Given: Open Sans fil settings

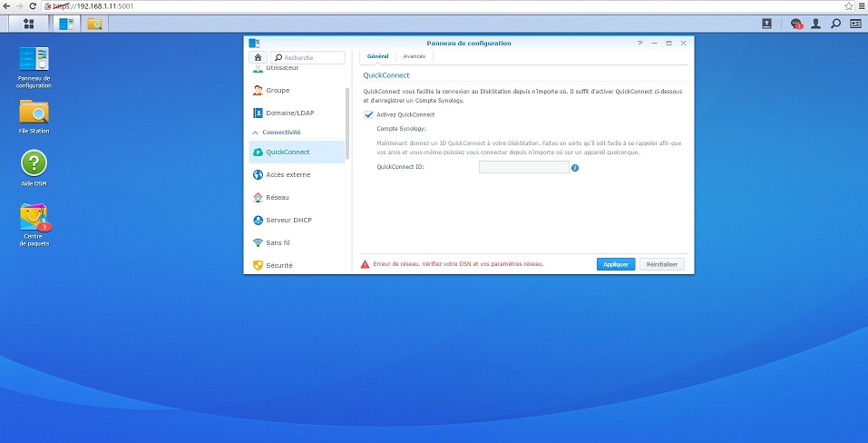Looking at the screenshot, I should [x=297, y=243].
